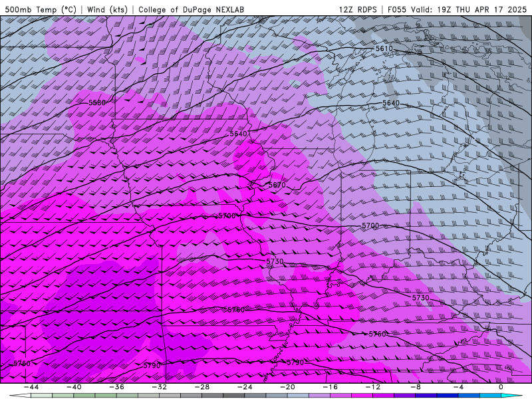
Task: Click the -32 colorbar tick label
Action: click(x=159, y=387)
